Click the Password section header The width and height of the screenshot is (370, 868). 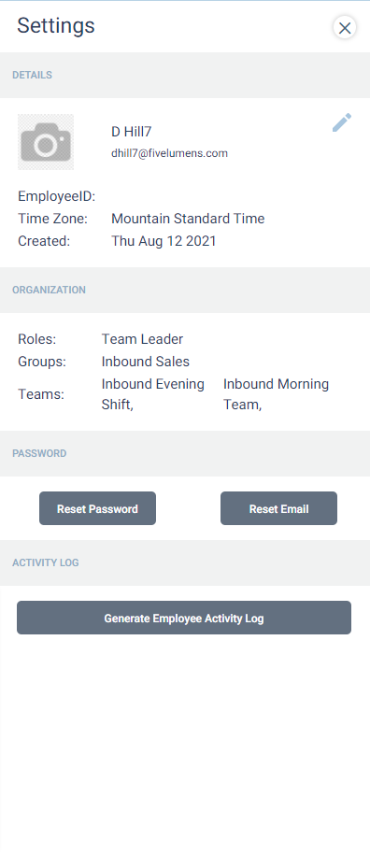(x=39, y=453)
